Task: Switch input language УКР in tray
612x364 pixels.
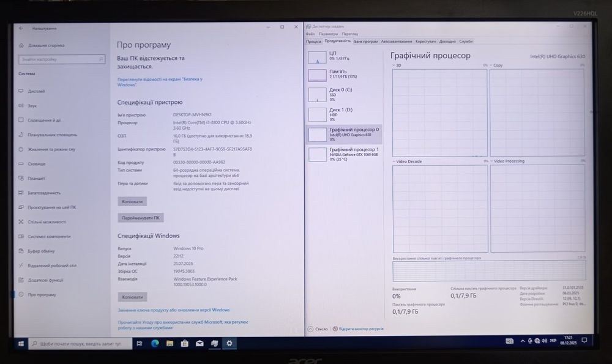Action: (x=553, y=341)
